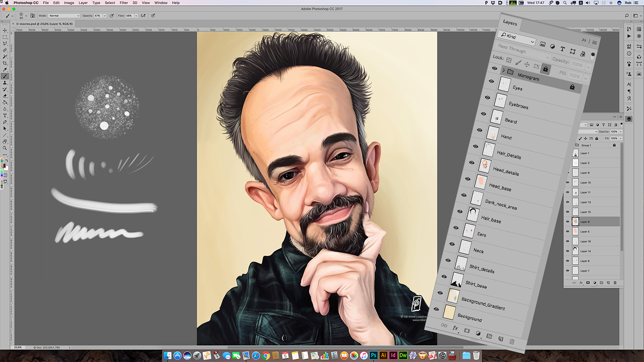Add a layer mask in the tilted Layers panel
644x362 pixels.
pyautogui.click(x=467, y=330)
